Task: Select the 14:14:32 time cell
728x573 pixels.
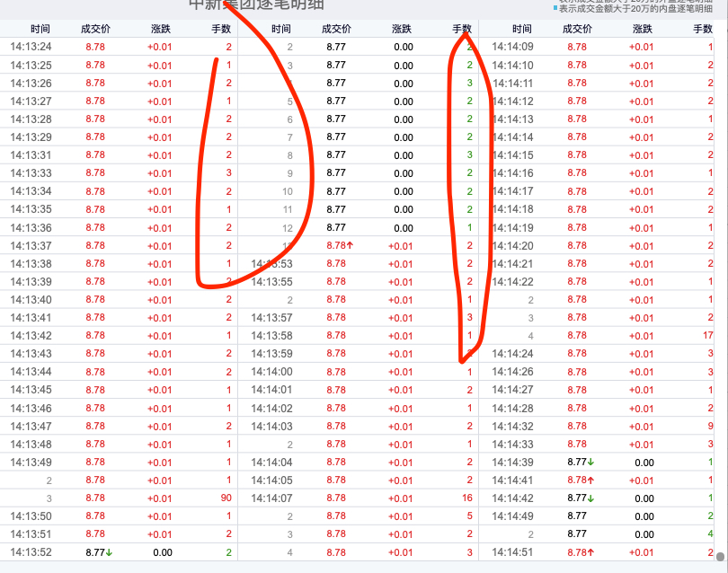Action: tap(512, 426)
